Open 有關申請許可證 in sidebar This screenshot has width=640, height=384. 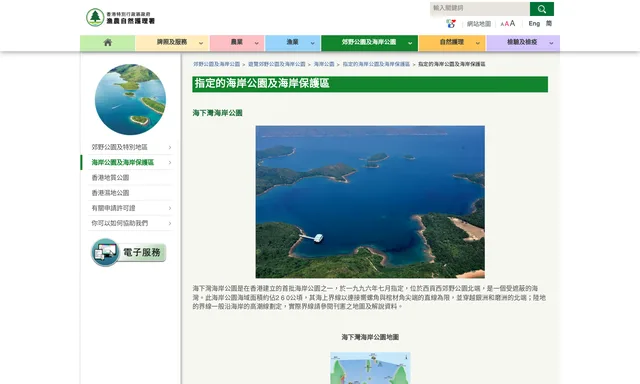113,208
